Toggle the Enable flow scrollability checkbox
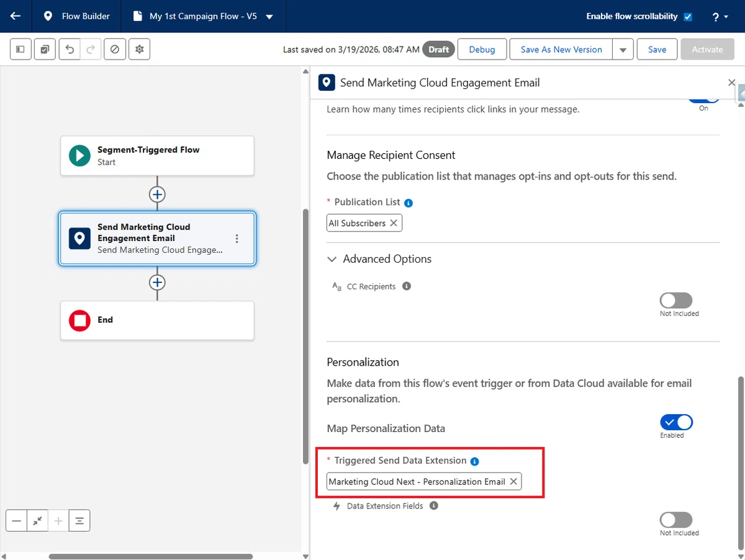This screenshot has width=745, height=560. [x=688, y=17]
